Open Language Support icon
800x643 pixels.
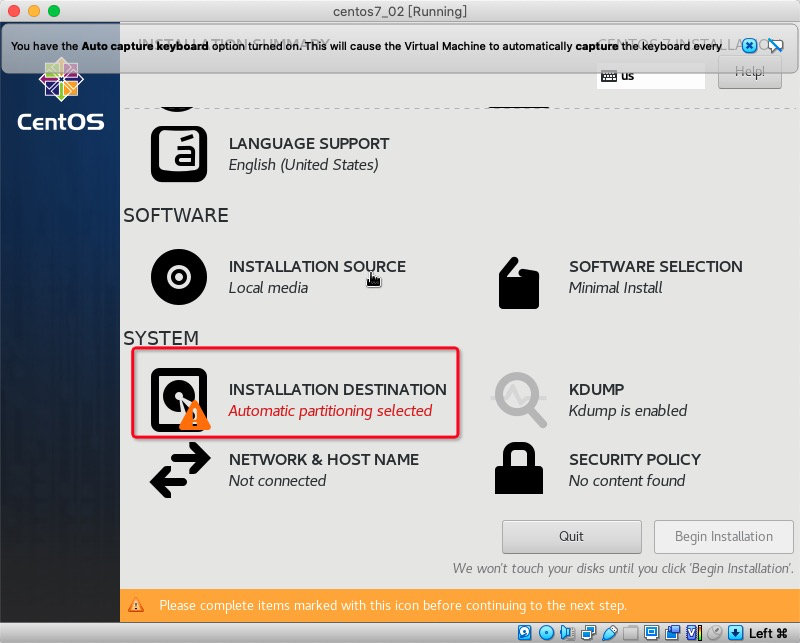click(179, 154)
